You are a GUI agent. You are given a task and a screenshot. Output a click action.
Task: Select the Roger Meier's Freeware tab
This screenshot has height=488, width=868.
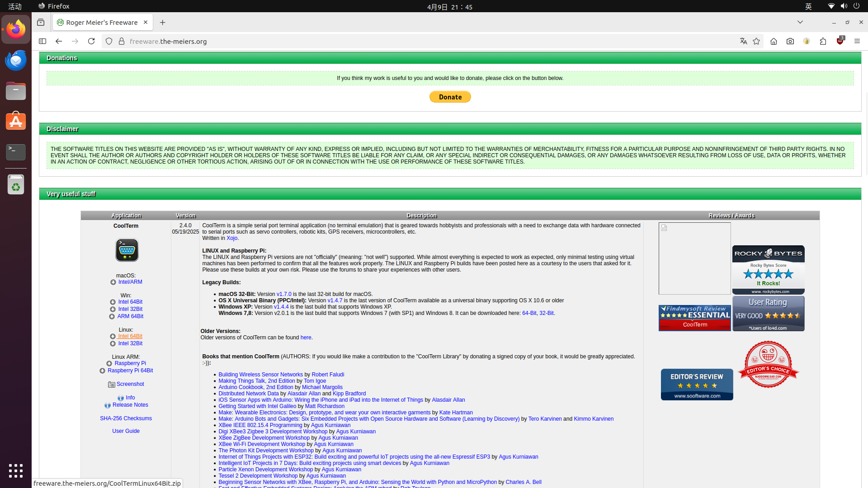(x=102, y=22)
